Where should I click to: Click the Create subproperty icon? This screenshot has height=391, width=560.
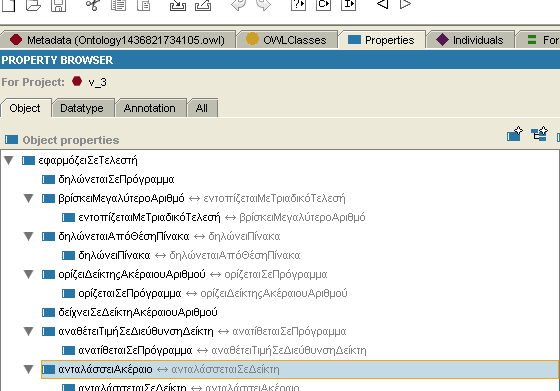tap(540, 134)
